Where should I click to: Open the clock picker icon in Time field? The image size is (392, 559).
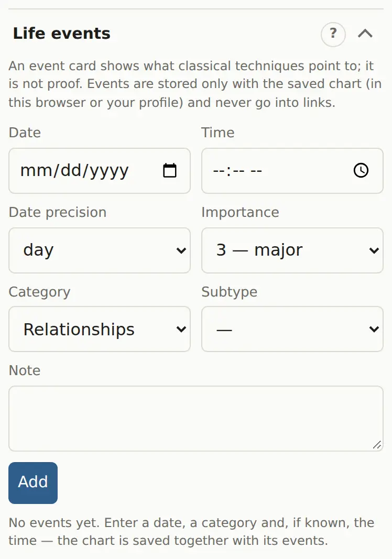point(361,170)
